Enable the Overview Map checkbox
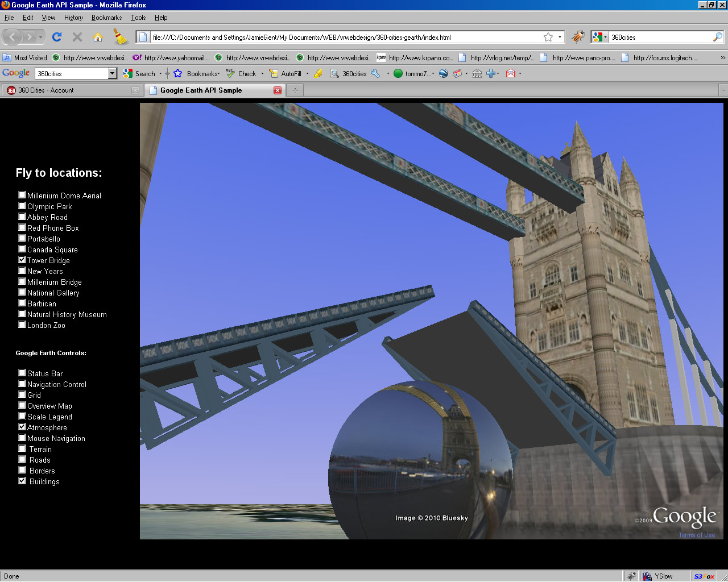 click(x=22, y=405)
